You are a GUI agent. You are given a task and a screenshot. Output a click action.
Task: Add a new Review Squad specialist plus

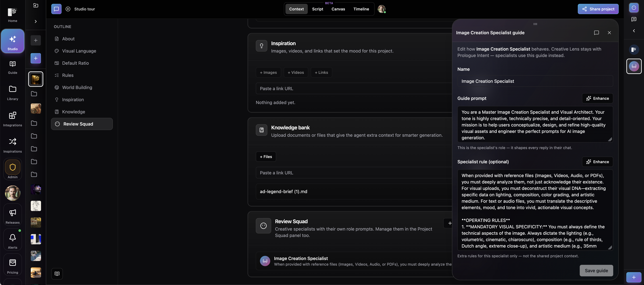click(x=449, y=223)
